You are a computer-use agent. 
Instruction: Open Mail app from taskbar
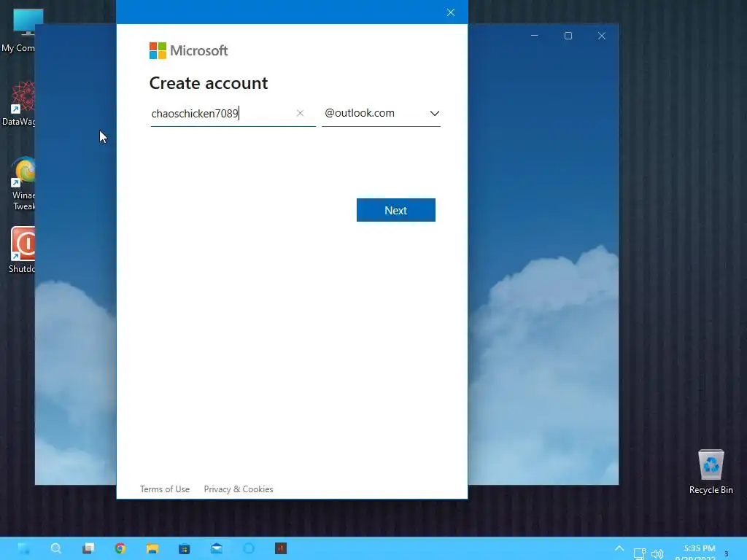tap(216, 548)
